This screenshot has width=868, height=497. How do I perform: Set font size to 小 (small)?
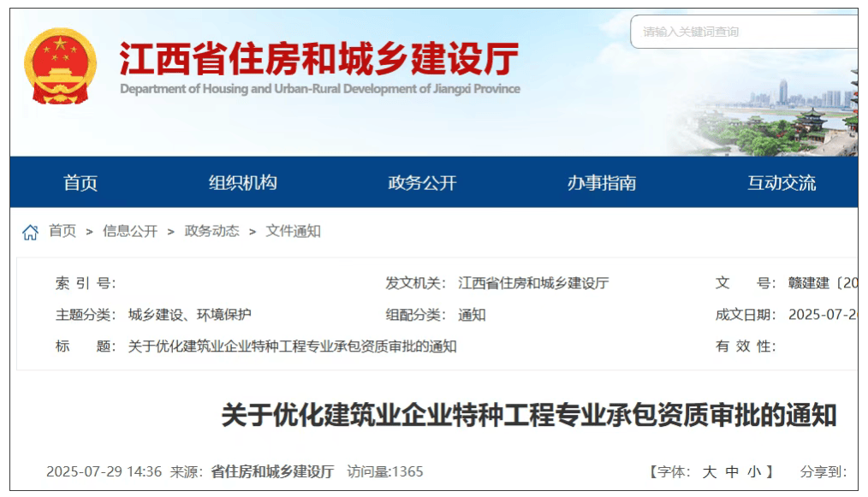753,472
